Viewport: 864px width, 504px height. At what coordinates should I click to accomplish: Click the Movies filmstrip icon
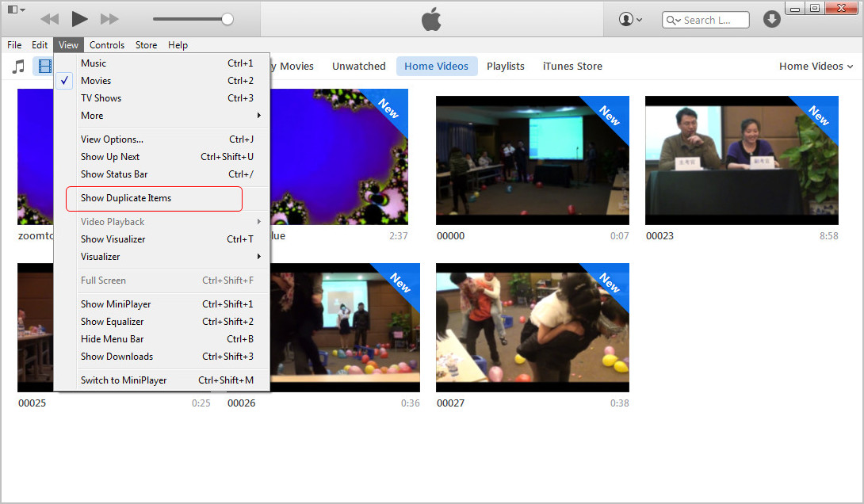(x=44, y=67)
